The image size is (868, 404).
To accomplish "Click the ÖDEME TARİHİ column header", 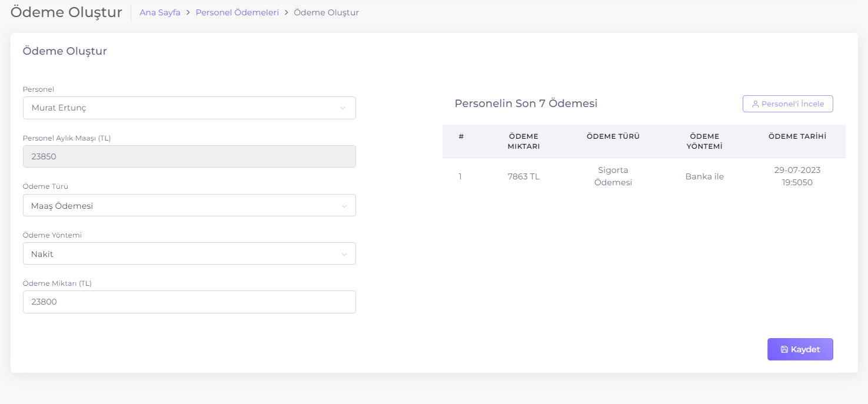I will [x=797, y=136].
